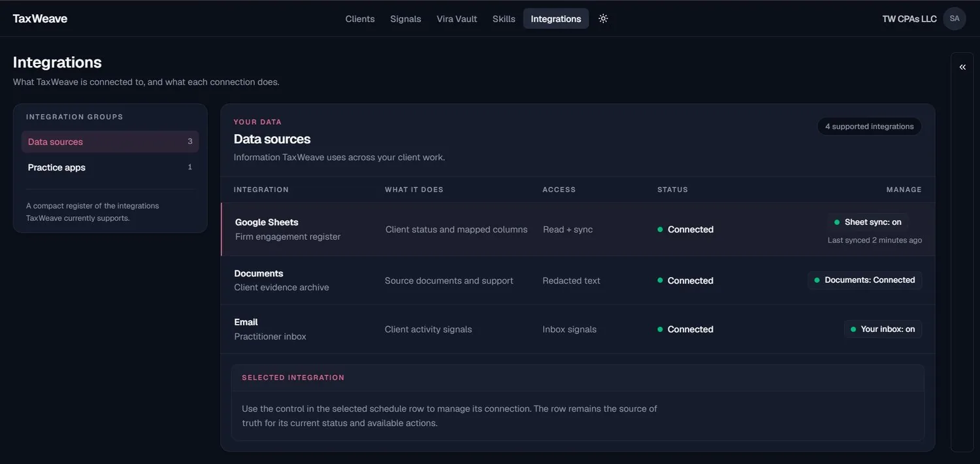
Task: Open the SA user avatar menu
Action: [955, 18]
